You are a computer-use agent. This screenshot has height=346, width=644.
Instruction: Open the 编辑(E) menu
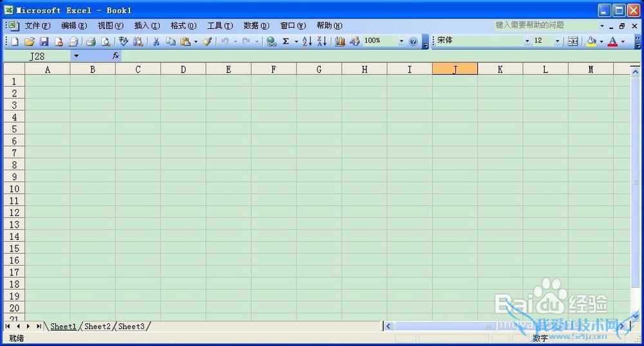[x=74, y=26]
